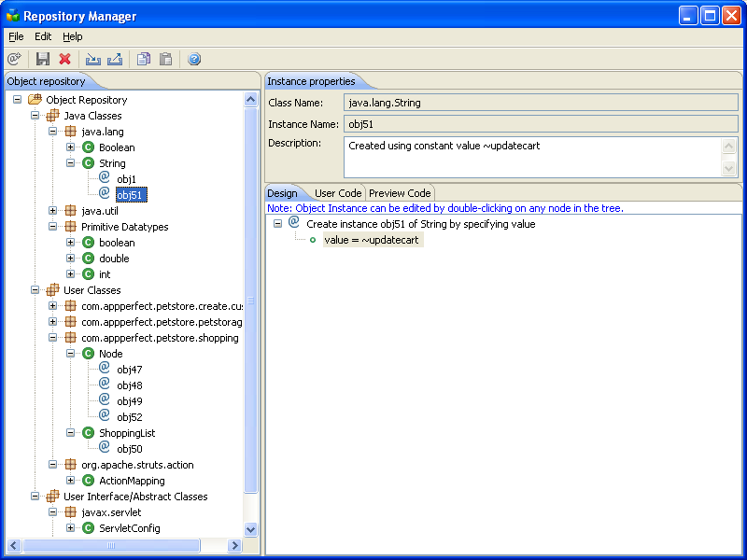
Task: Open the Edit menu
Action: [x=43, y=36]
